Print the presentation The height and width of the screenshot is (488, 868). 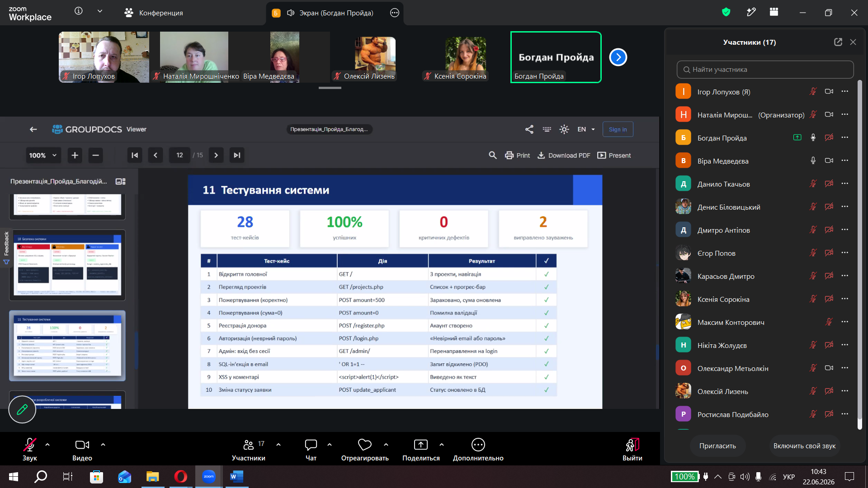(x=517, y=155)
